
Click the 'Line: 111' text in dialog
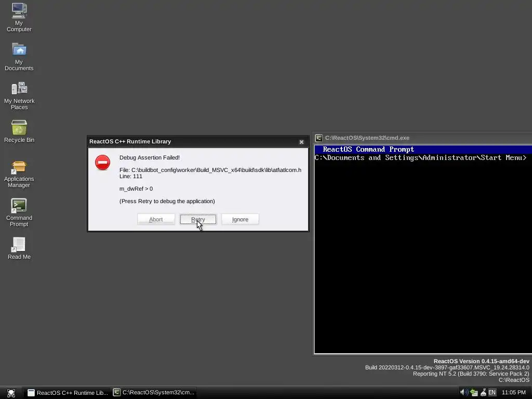(130, 176)
